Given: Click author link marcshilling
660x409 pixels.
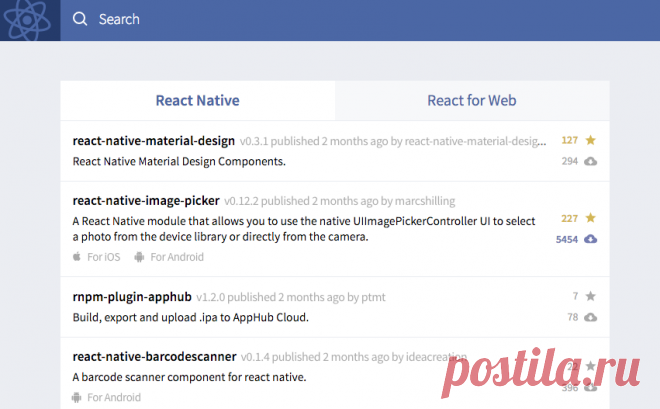Looking at the screenshot, I should coord(425,201).
